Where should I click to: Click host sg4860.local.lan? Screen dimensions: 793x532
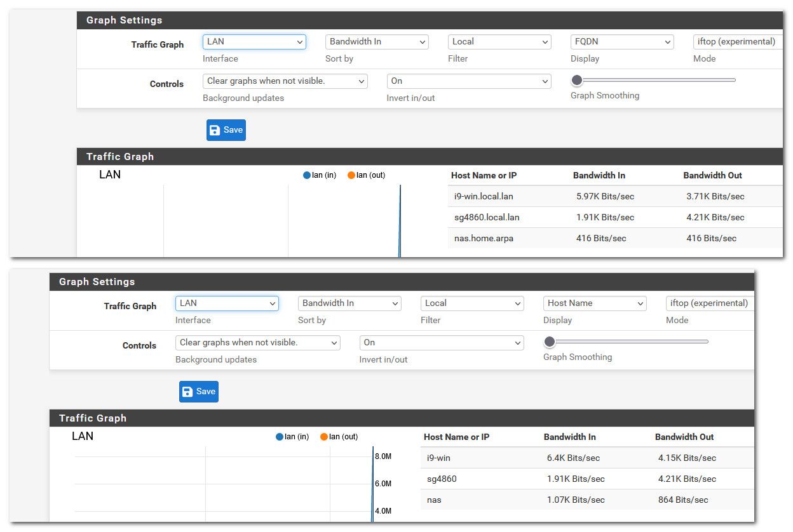[x=487, y=217]
